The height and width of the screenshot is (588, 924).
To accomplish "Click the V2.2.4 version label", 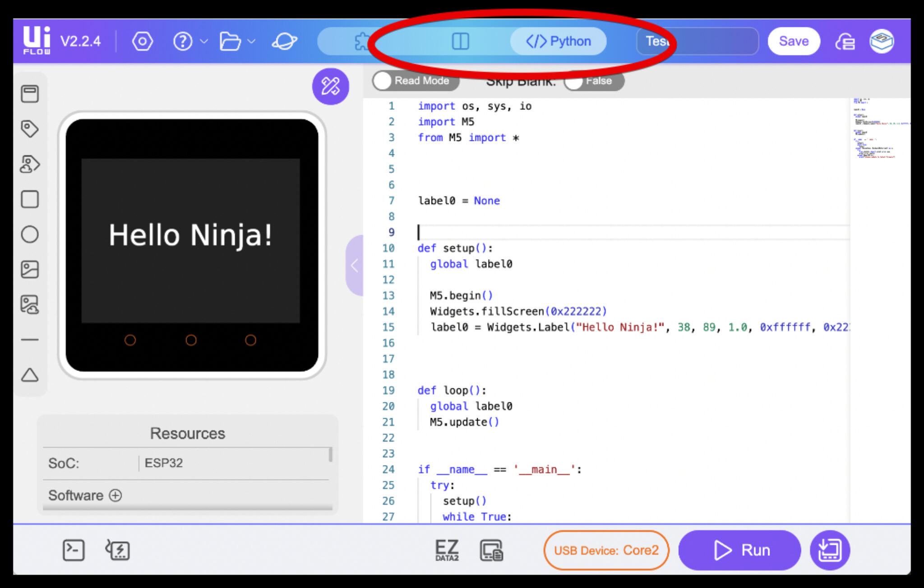I will 80,41.
